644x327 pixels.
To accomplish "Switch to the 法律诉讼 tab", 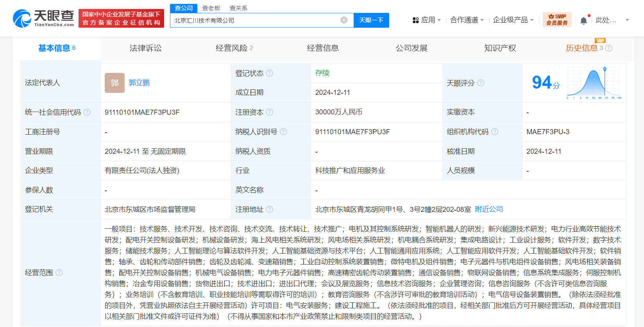I will tap(145, 48).
